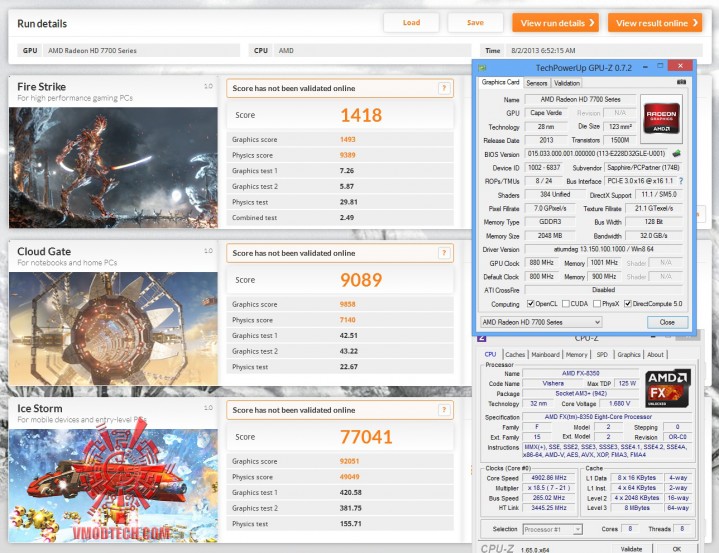Click the Core Speed 4902.86 MHz value

548,478
